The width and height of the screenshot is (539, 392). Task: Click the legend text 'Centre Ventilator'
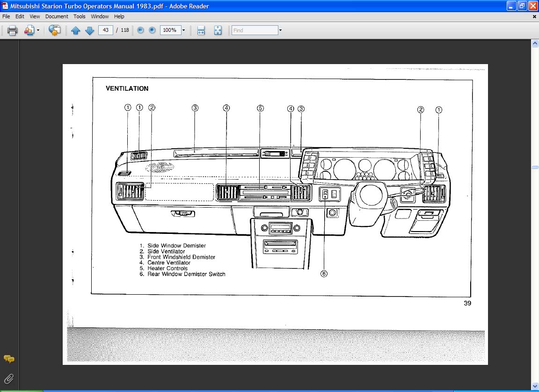click(x=169, y=263)
